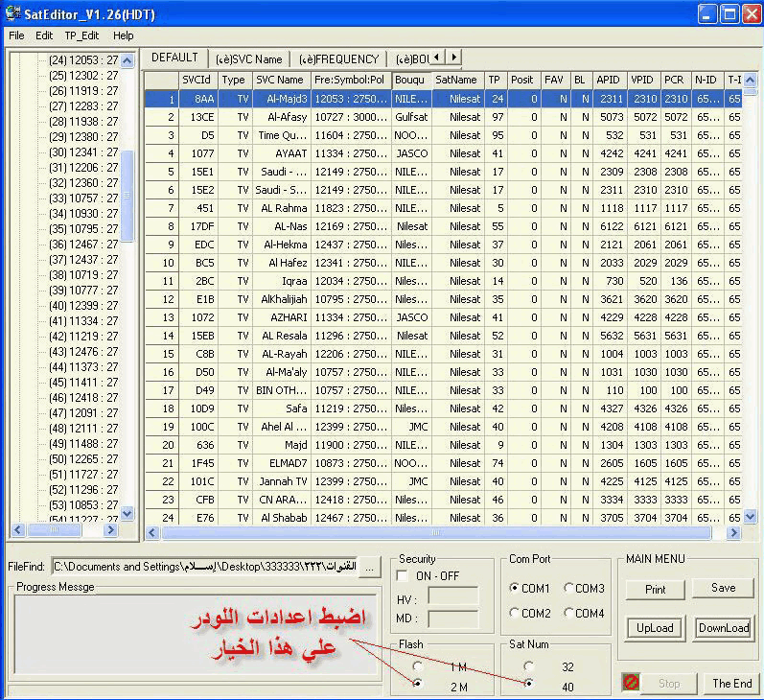
Task: Open the Edit menu
Action: pos(44,35)
